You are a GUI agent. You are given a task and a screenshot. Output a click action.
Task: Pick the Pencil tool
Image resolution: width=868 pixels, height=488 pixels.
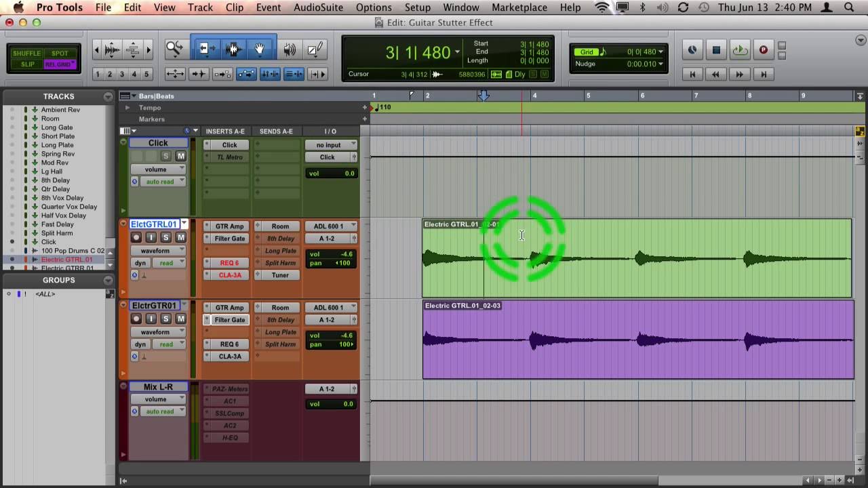315,49
